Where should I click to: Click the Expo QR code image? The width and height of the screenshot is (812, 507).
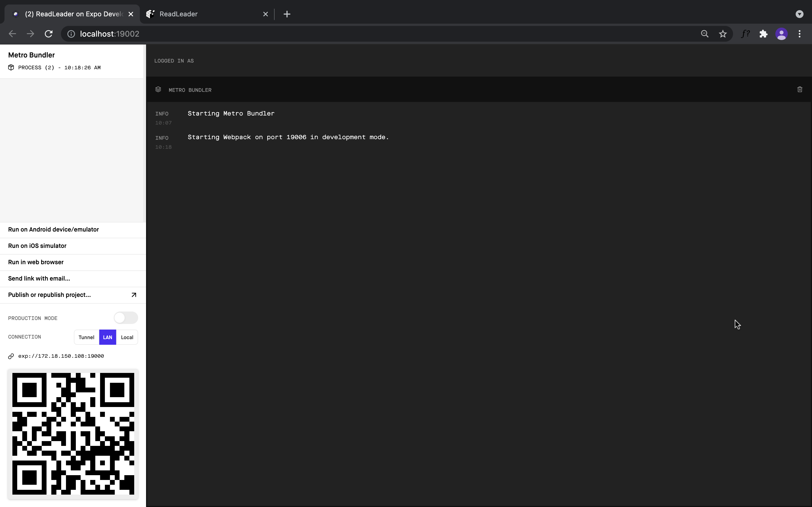(x=73, y=433)
